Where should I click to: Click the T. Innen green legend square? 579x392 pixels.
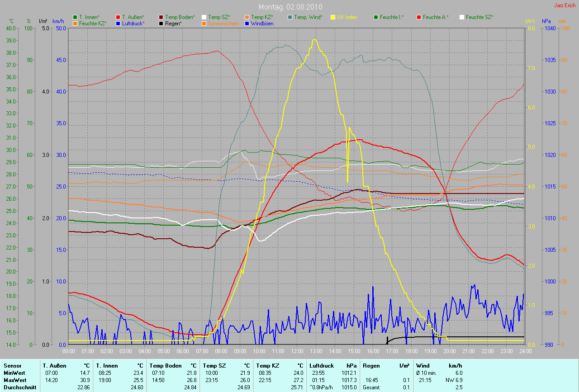(75, 17)
